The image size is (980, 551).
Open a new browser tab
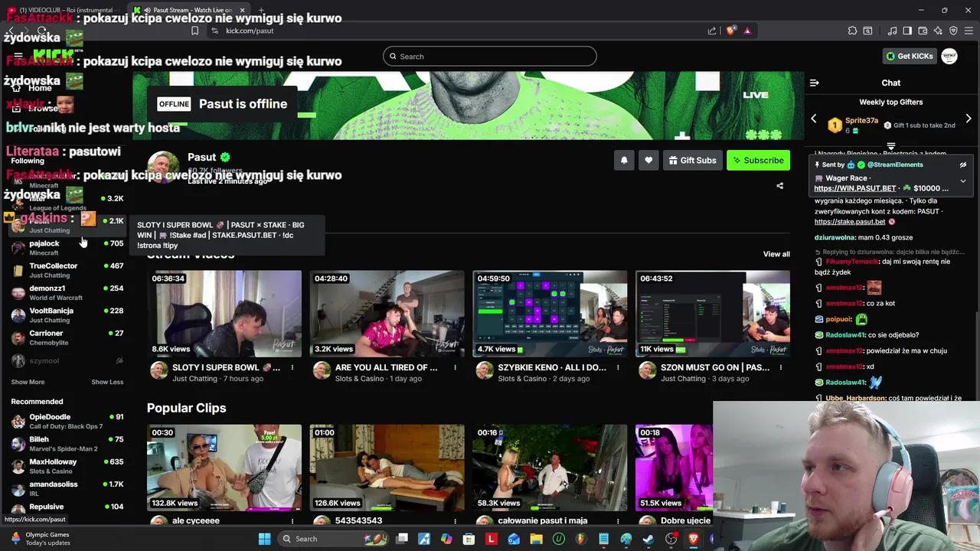261,10
